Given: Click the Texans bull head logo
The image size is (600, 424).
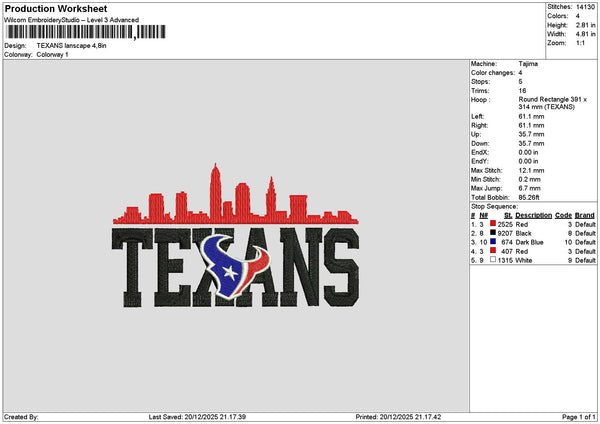Looking at the screenshot, I should 236,265.
